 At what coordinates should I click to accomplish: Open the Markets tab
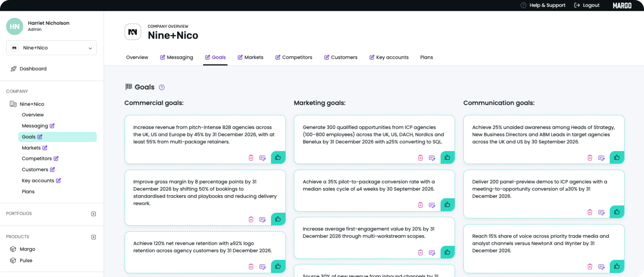tap(251, 57)
